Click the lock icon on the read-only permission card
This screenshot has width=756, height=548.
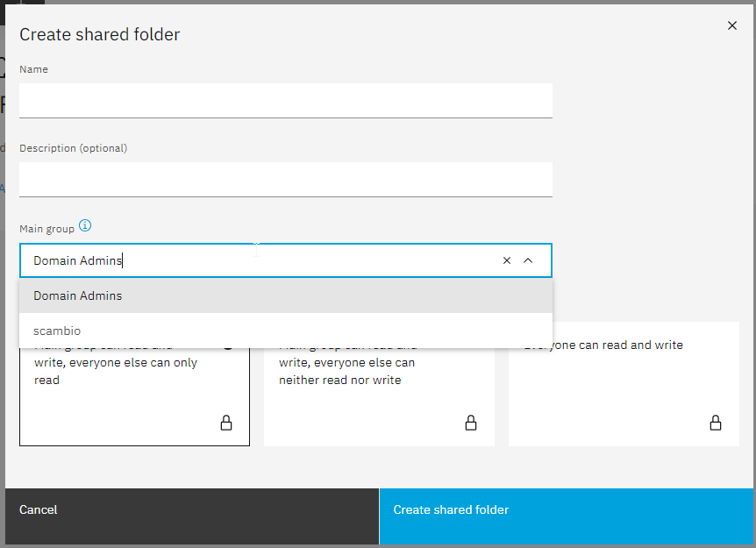click(x=226, y=423)
